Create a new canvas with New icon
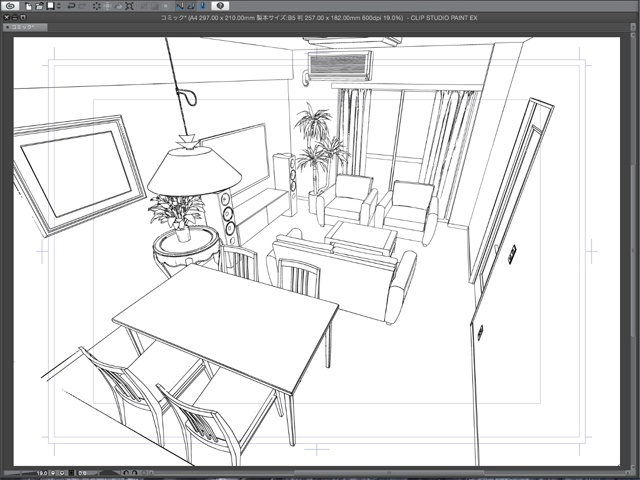 (29, 6)
